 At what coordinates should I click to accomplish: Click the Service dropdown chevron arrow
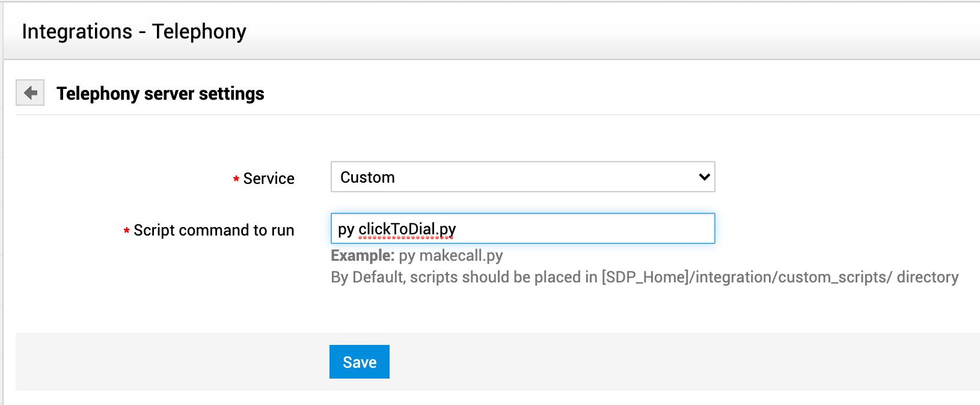pos(704,177)
